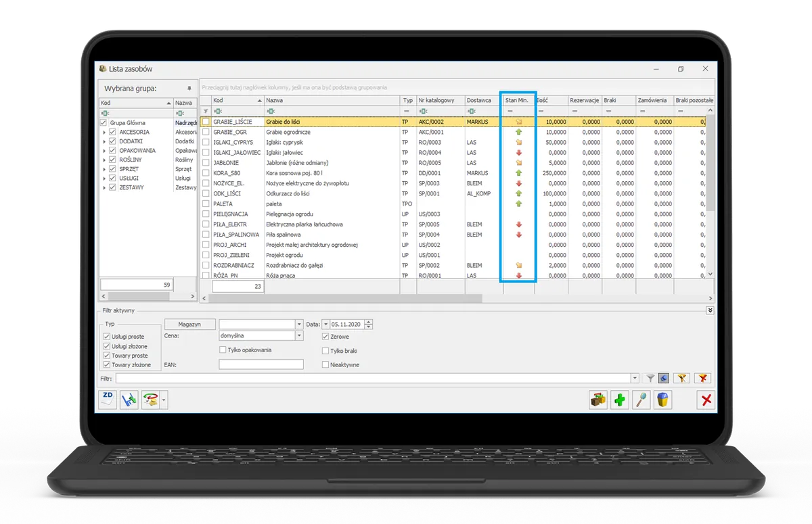This screenshot has height=524, width=812.
Task: Clear filter with the red-cross funnel icon
Action: [702, 379]
